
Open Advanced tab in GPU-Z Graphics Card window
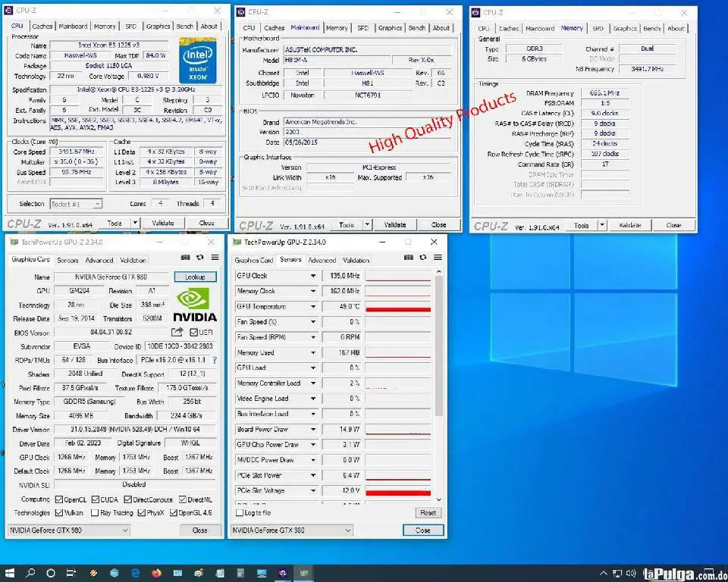[99, 261]
